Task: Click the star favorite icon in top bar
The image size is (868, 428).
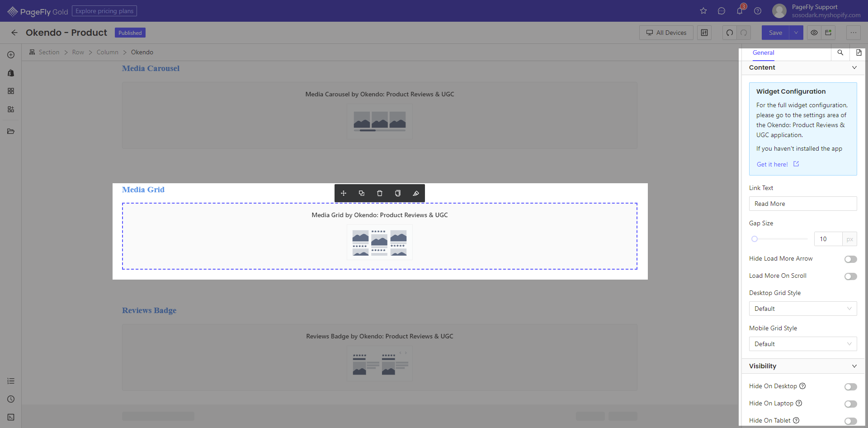Action: [x=703, y=11]
